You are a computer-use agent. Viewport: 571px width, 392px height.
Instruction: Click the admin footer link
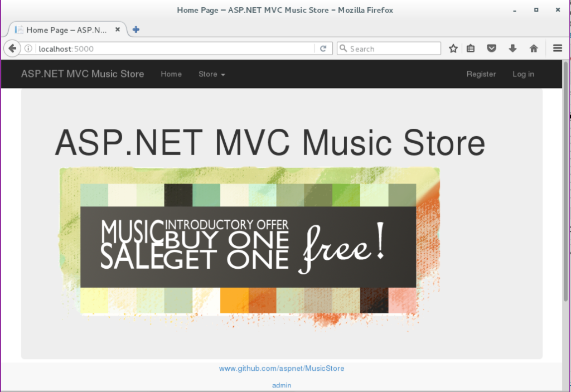[x=282, y=385]
